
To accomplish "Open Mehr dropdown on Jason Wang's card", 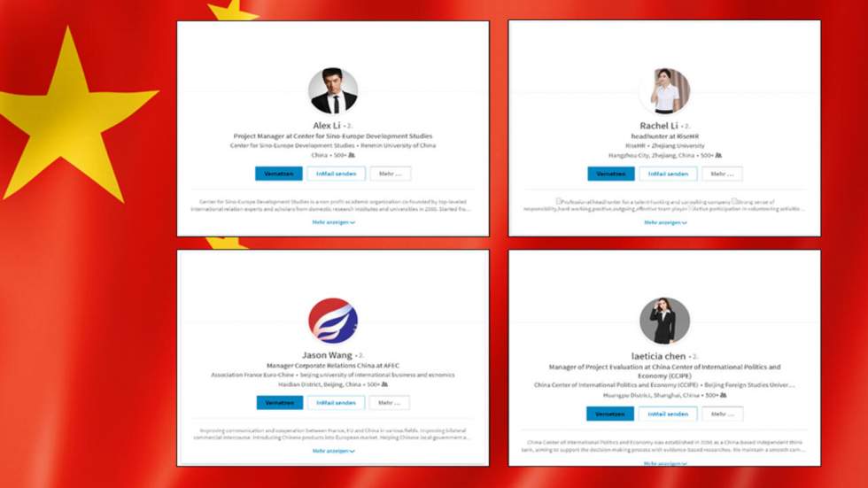I will [389, 403].
